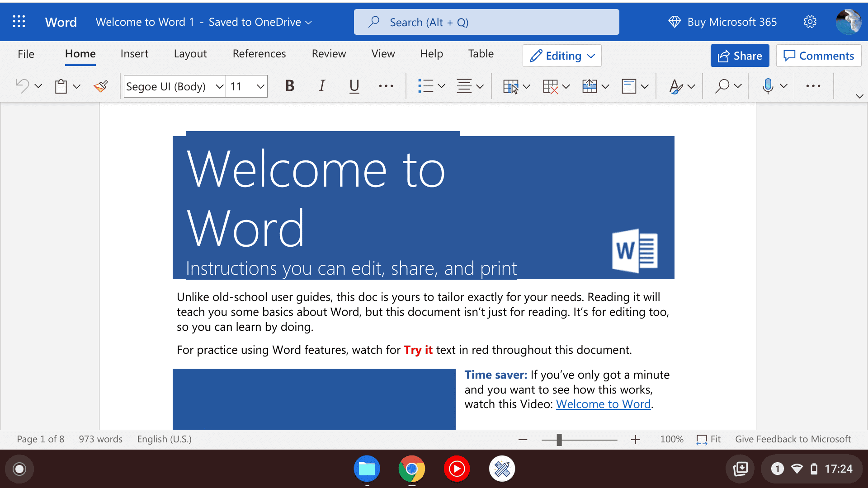
Task: Toggle the more formatting options ellipsis
Action: [x=387, y=86]
